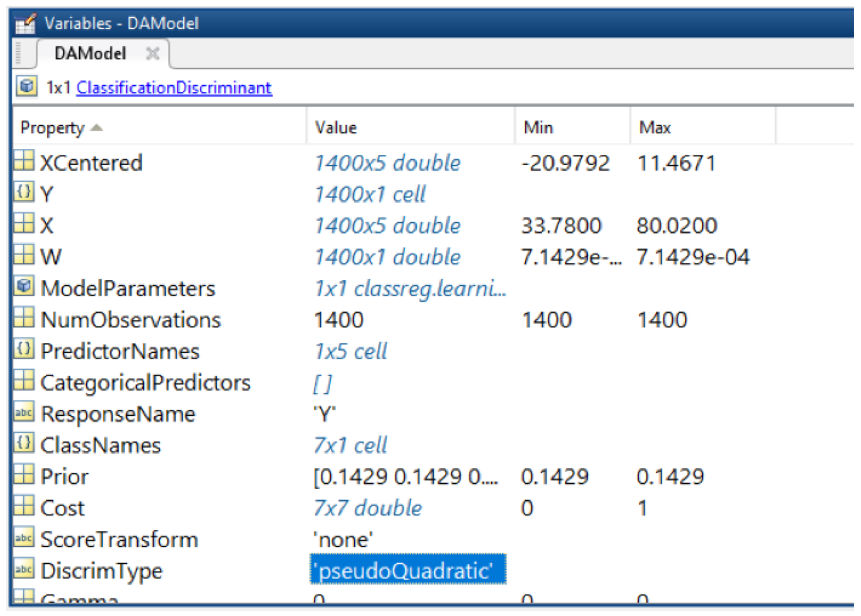Select the NumObservations property name
The height and width of the screenshot is (616, 861).
point(131,319)
